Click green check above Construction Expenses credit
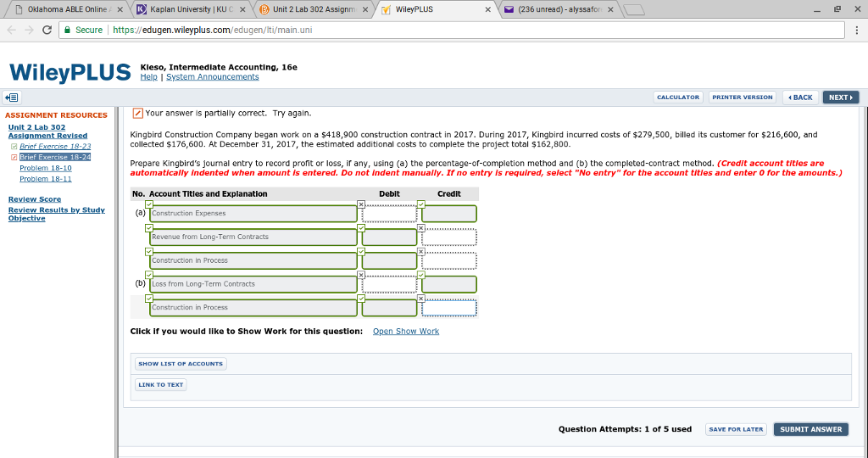868x458 pixels. click(421, 204)
